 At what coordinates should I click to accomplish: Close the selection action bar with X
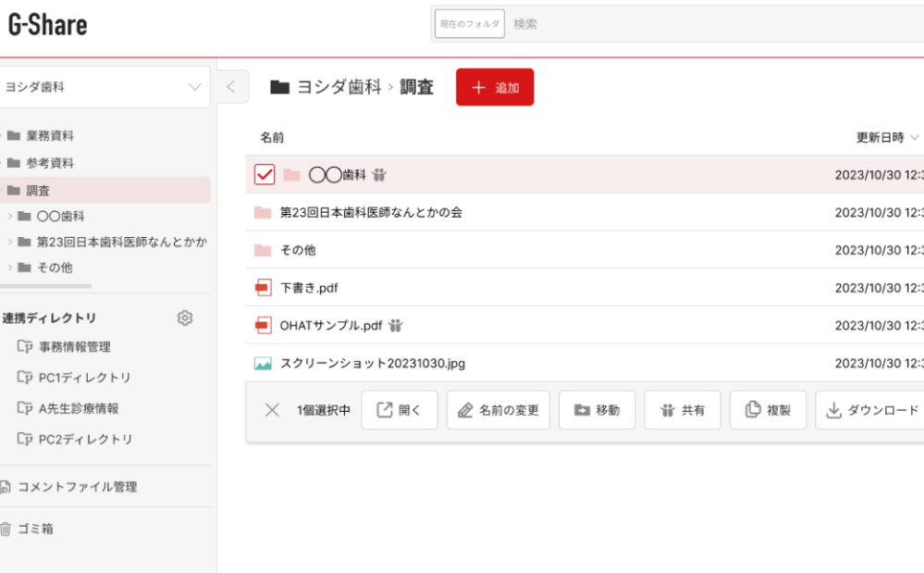click(272, 410)
